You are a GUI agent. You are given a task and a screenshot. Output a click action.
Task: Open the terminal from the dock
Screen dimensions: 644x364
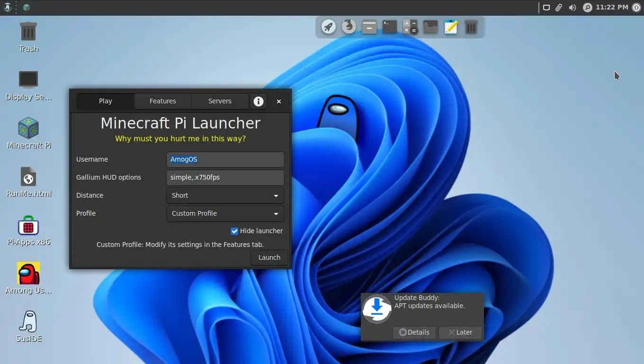[390, 27]
